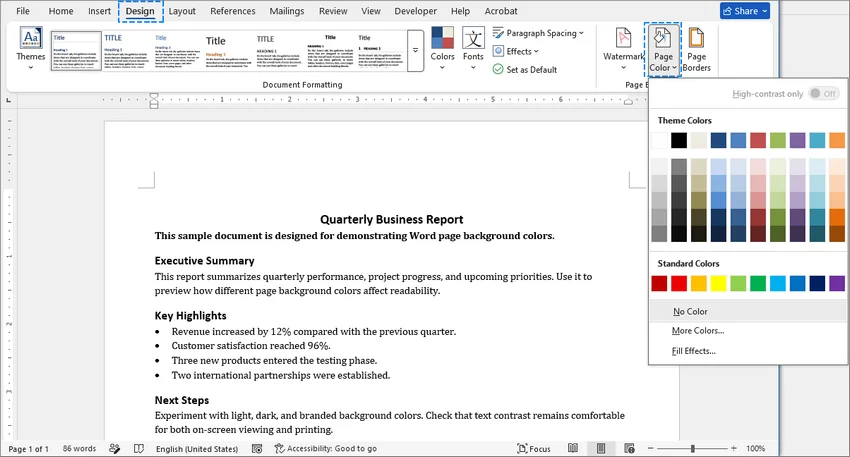
Task: Open the Developer tab
Action: [x=415, y=11]
